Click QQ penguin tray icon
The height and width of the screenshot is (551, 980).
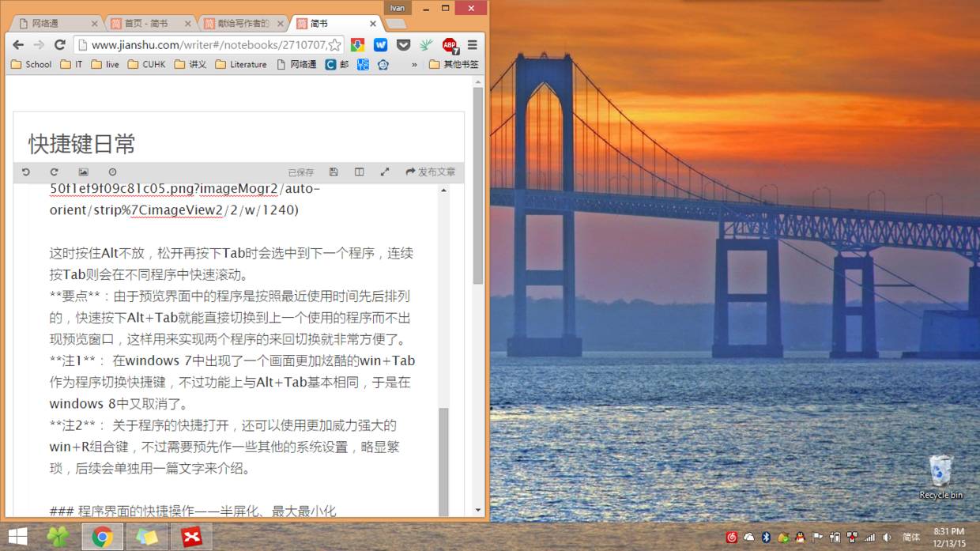[800, 538]
